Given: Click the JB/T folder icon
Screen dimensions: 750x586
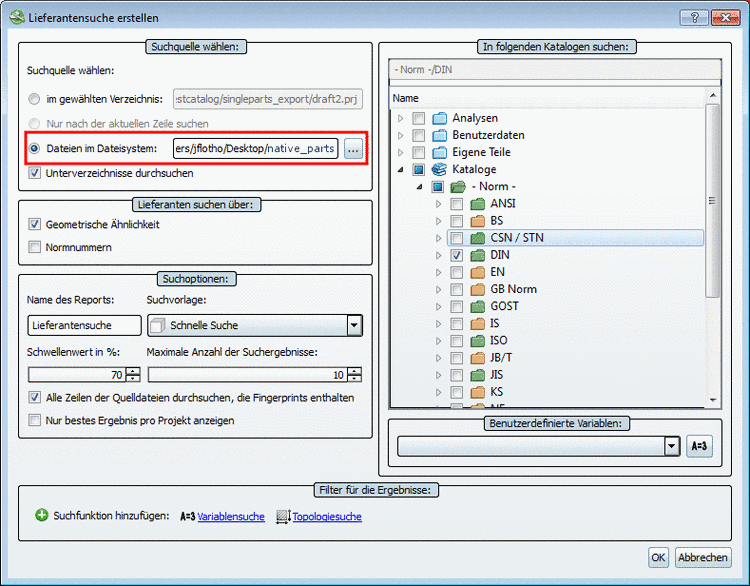Looking at the screenshot, I should tap(477, 358).
